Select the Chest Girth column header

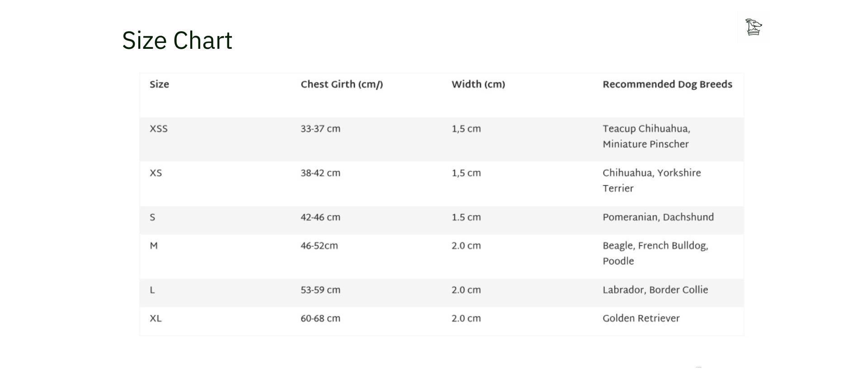tap(342, 85)
